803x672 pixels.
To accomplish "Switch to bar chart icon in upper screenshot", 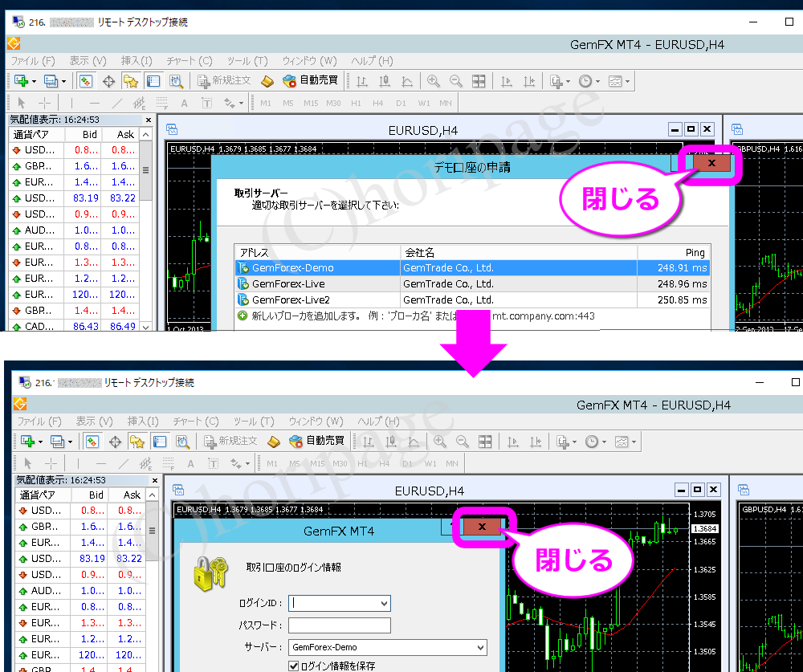I will [x=362, y=81].
